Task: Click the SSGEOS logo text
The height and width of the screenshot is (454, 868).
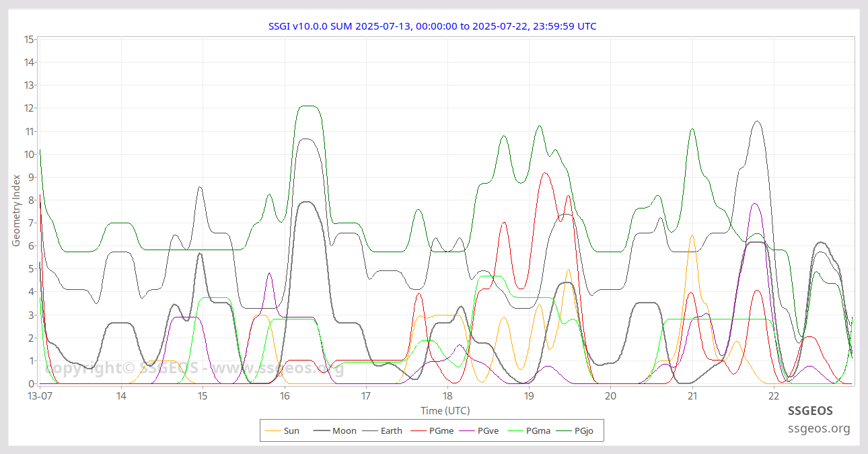Action: point(811,410)
